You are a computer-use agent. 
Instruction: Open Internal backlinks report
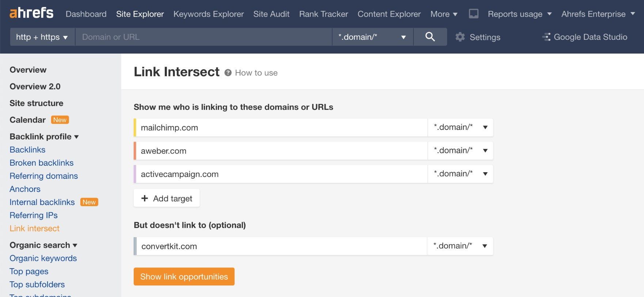tap(42, 202)
